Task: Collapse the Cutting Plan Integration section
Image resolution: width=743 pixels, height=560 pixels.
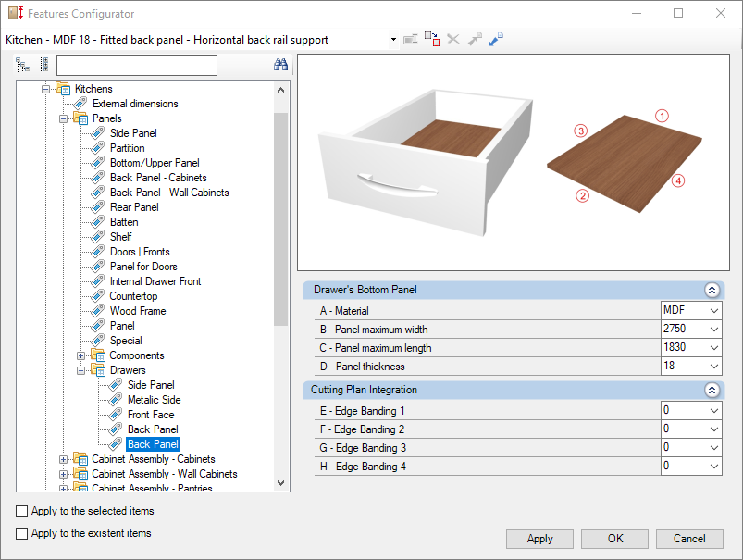Action: pos(712,390)
